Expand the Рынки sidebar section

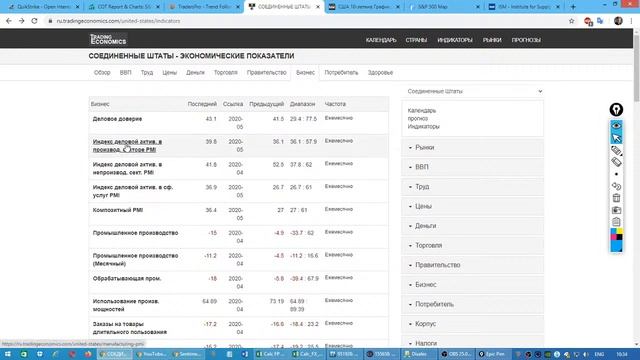[473, 147]
